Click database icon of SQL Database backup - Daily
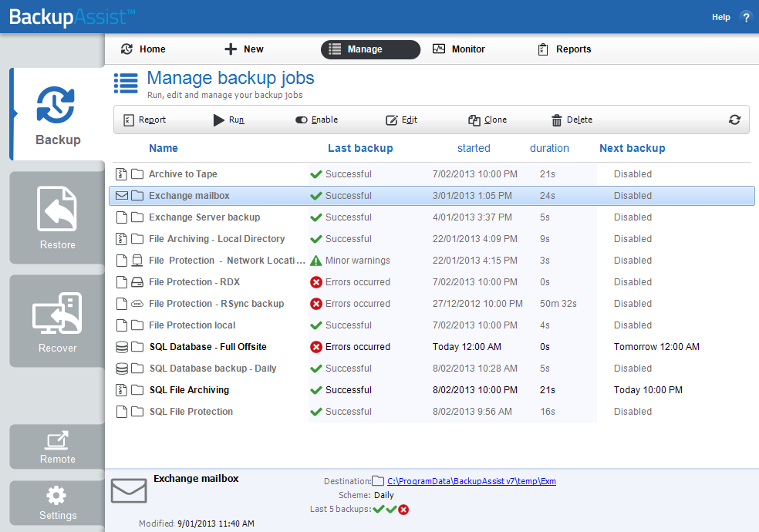This screenshot has height=532, width=759. 122,369
